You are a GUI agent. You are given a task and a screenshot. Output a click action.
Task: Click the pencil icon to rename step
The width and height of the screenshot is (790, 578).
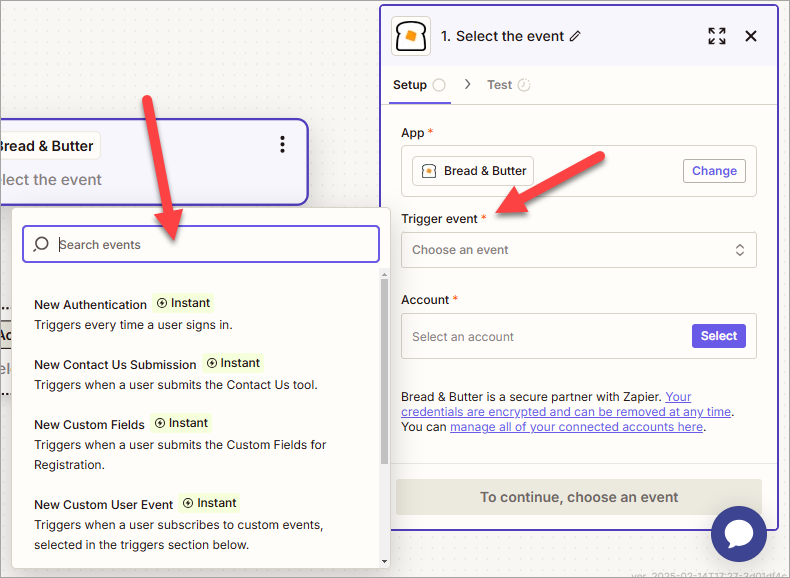click(575, 36)
